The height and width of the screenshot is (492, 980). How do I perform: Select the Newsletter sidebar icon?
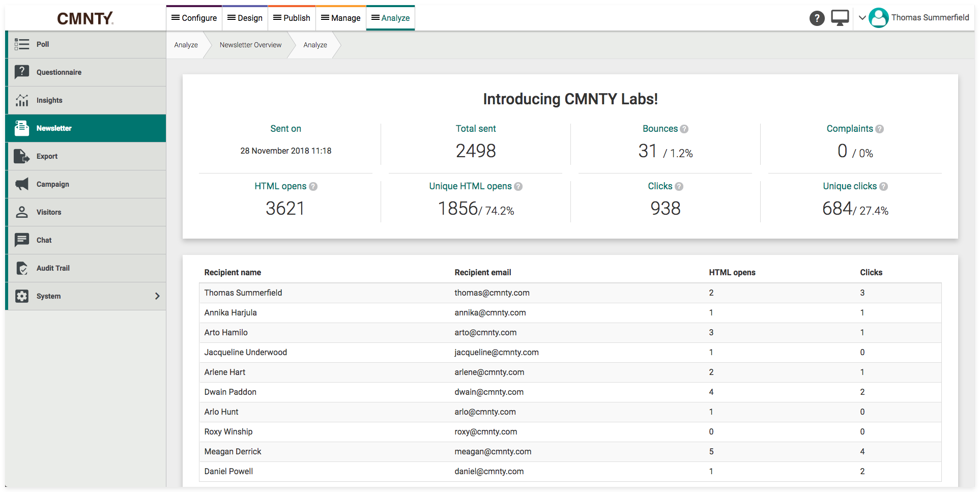(x=22, y=128)
